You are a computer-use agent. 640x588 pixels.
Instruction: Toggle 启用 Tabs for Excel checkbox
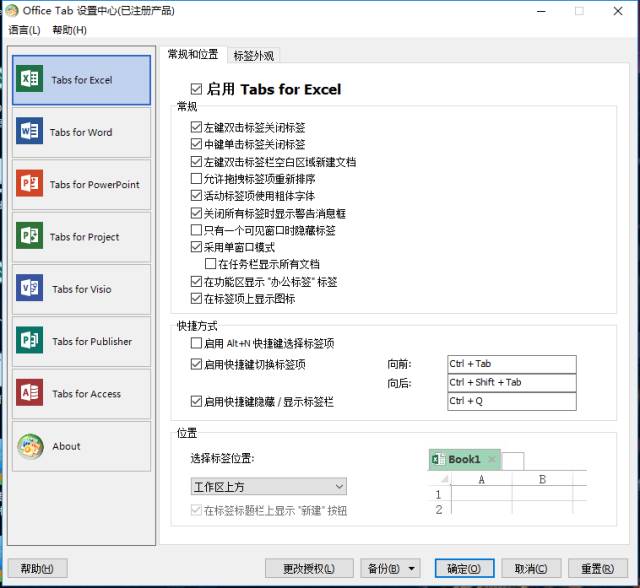coord(196,89)
